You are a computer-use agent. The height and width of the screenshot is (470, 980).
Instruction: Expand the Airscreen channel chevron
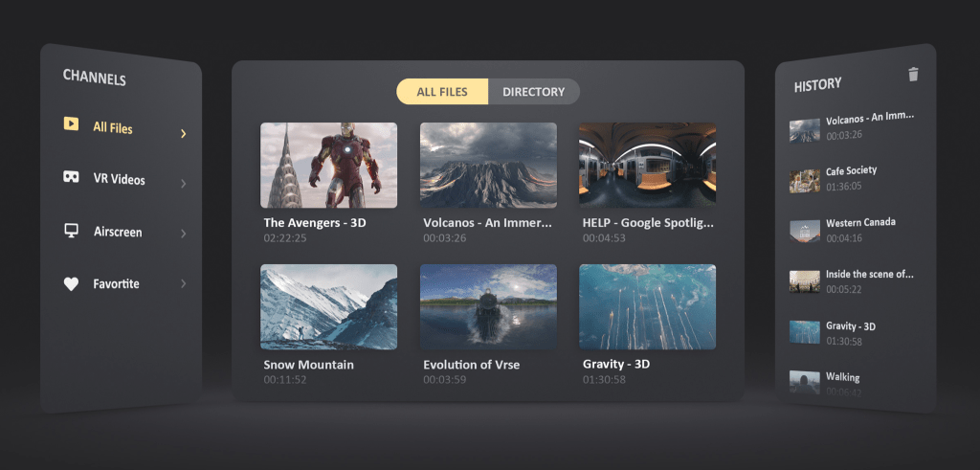coord(183,234)
